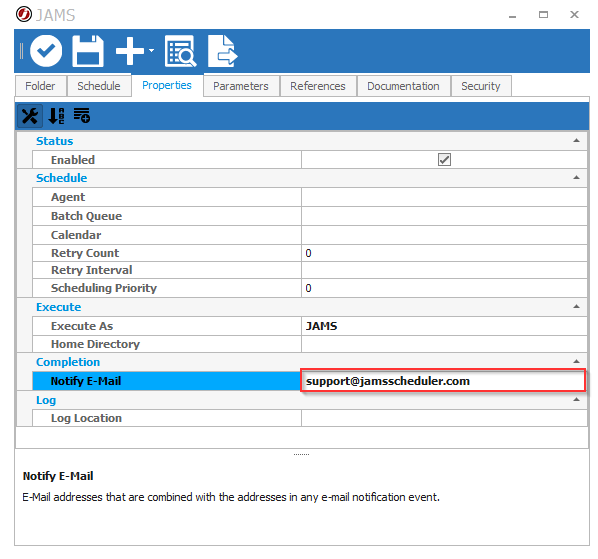Select the Retry Interval property label

(x=92, y=270)
